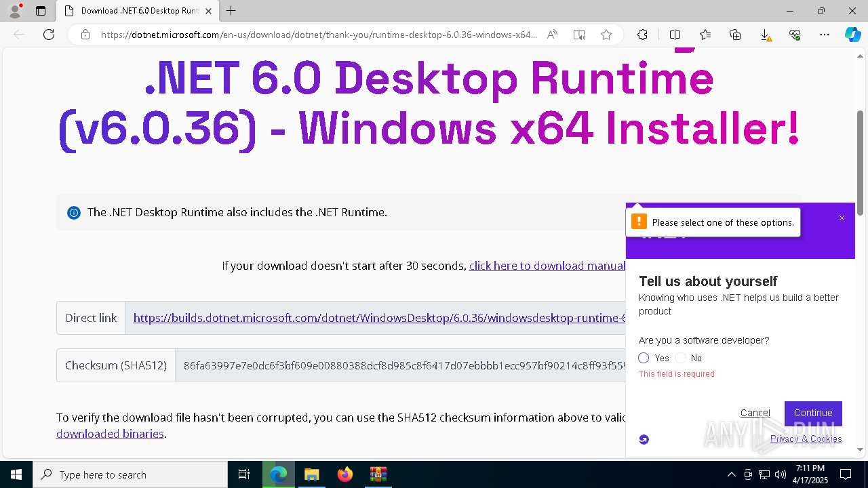Switch to Microsoft Edge taskbar icon

[x=279, y=474]
